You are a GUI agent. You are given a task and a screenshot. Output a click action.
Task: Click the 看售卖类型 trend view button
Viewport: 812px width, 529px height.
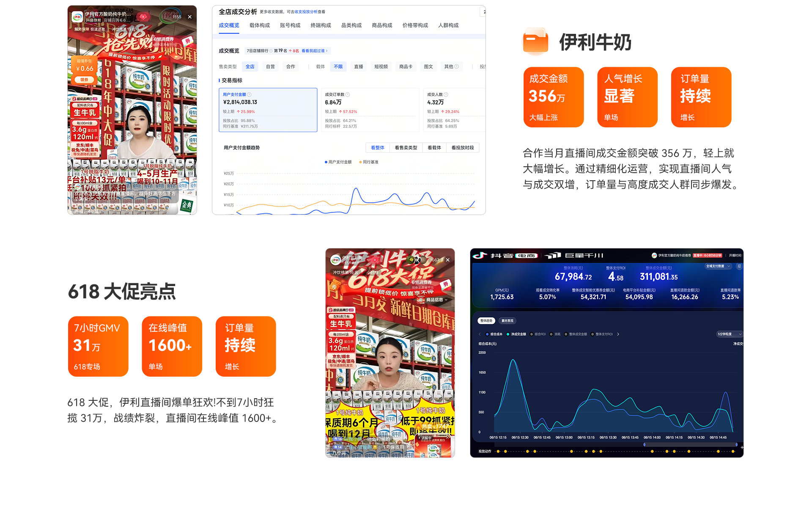point(406,148)
